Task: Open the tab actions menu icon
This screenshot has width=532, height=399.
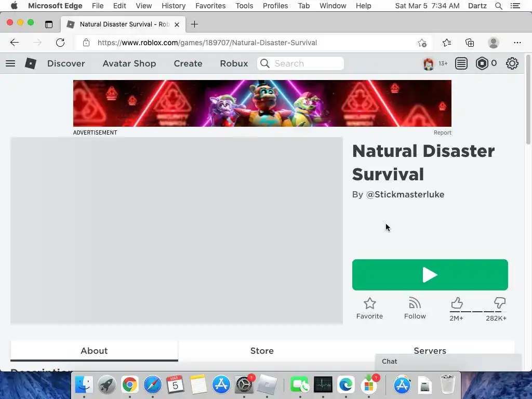Action: [49, 24]
